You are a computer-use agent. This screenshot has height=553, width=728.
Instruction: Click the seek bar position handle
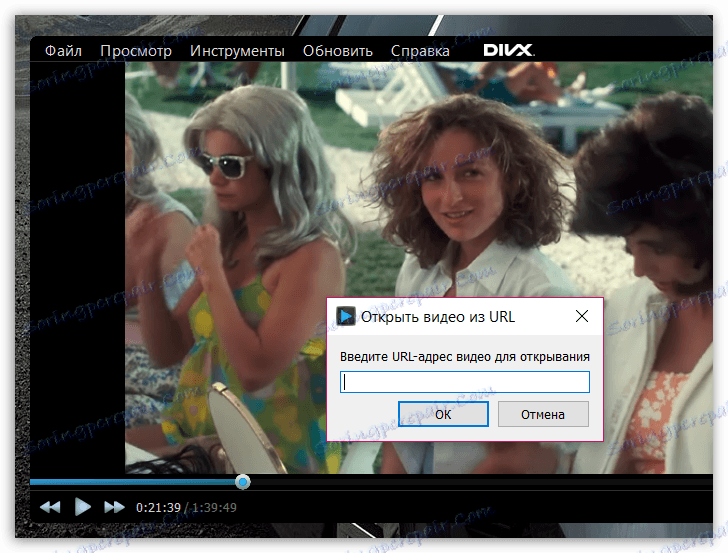coord(242,482)
